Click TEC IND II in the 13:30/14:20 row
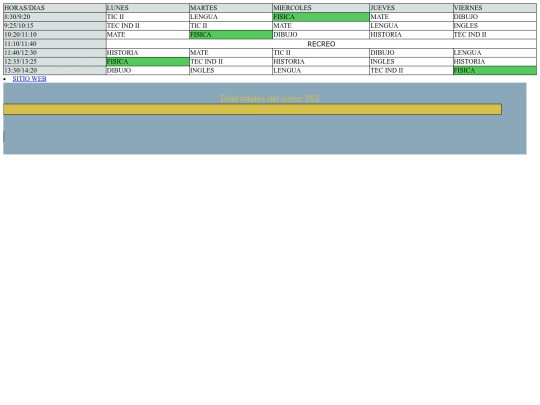 [411, 71]
